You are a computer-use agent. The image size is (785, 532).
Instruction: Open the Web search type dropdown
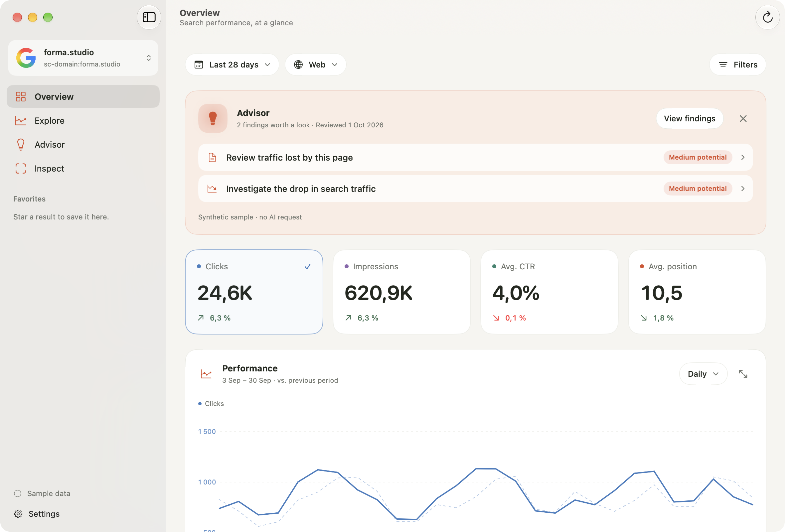tap(315, 65)
